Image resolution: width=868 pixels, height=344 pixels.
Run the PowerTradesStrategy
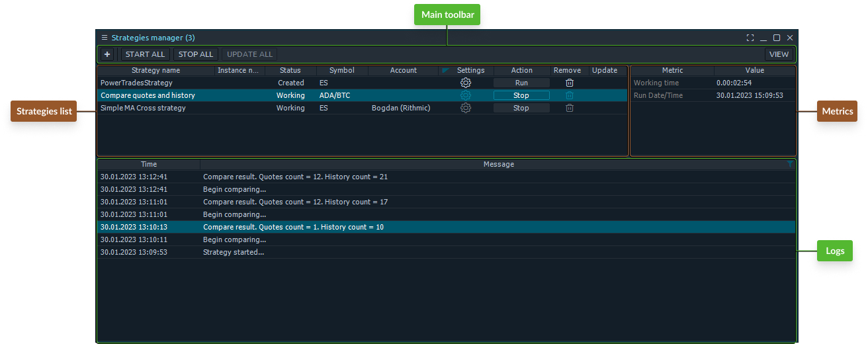point(521,83)
